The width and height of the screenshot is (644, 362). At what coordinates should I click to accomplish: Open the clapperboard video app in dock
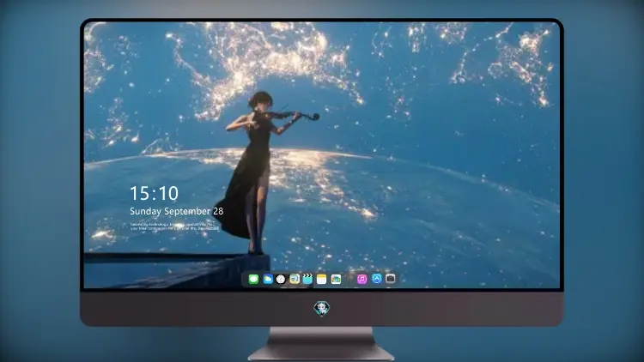click(307, 280)
